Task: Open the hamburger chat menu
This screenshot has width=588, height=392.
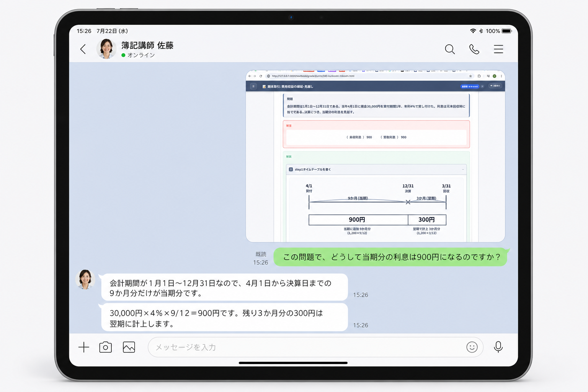Action: click(498, 49)
